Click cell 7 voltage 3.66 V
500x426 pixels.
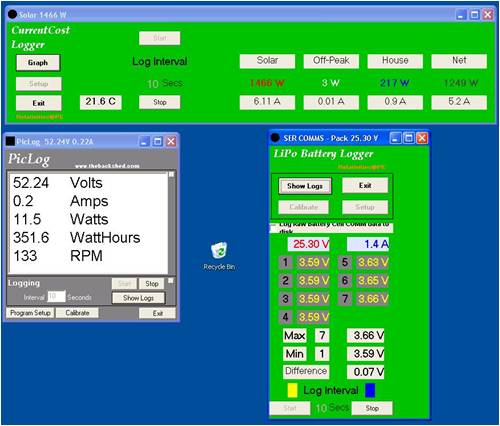pos(373,299)
